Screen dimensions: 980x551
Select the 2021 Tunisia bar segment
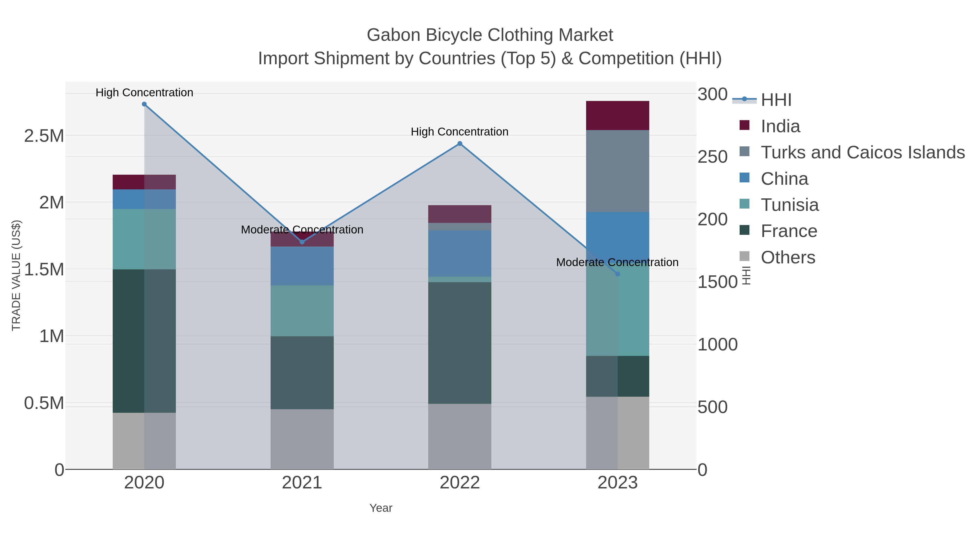(302, 311)
